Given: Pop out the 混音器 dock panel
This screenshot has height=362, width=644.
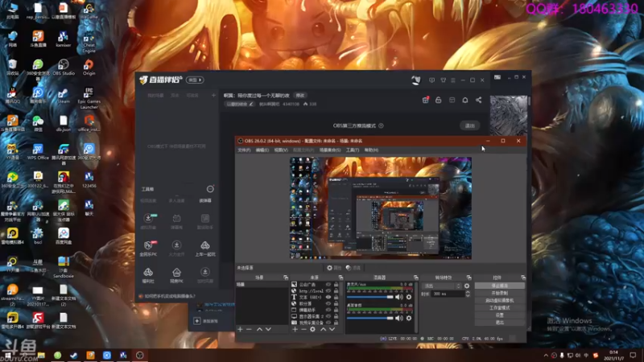Looking at the screenshot, I should pos(415,278).
